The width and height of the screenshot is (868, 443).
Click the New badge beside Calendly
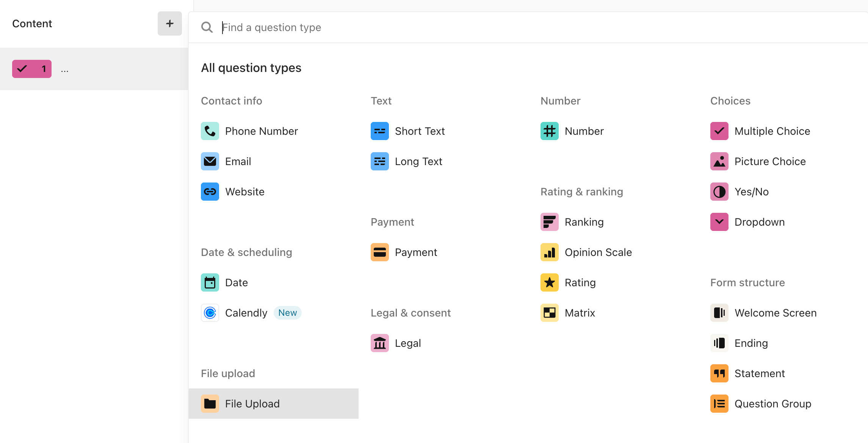pos(287,313)
